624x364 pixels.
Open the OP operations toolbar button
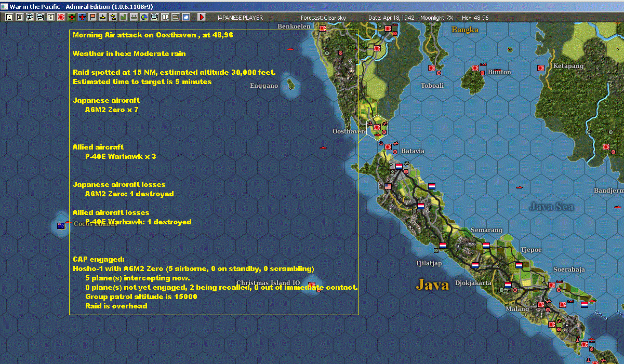pos(165,17)
